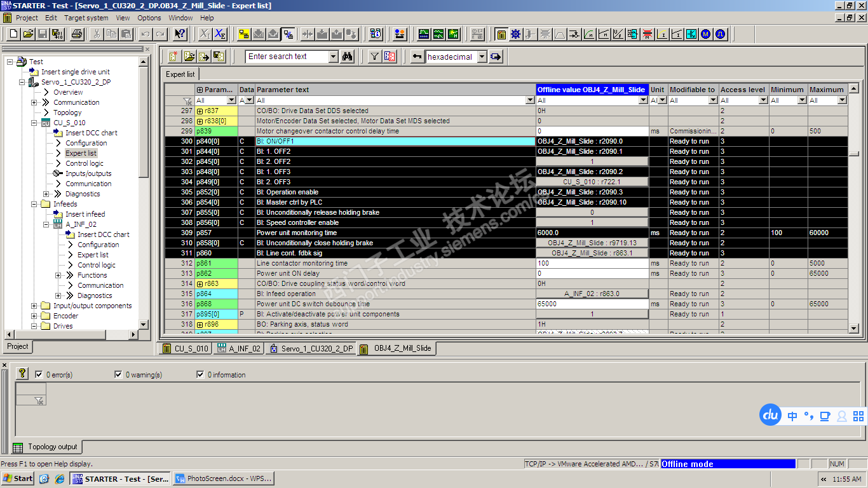Click the context help arrow-question icon
This screenshot has height=488, width=868.
180,34
